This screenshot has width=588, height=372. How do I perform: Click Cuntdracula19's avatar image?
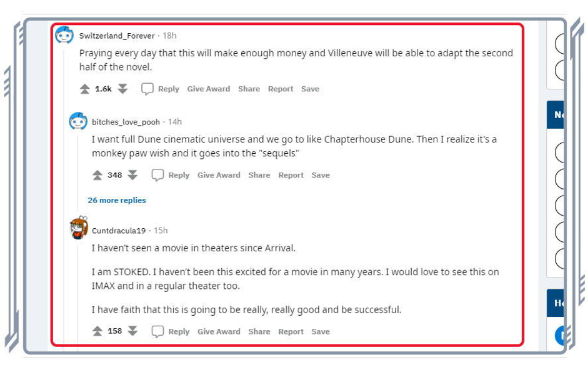[x=78, y=229]
